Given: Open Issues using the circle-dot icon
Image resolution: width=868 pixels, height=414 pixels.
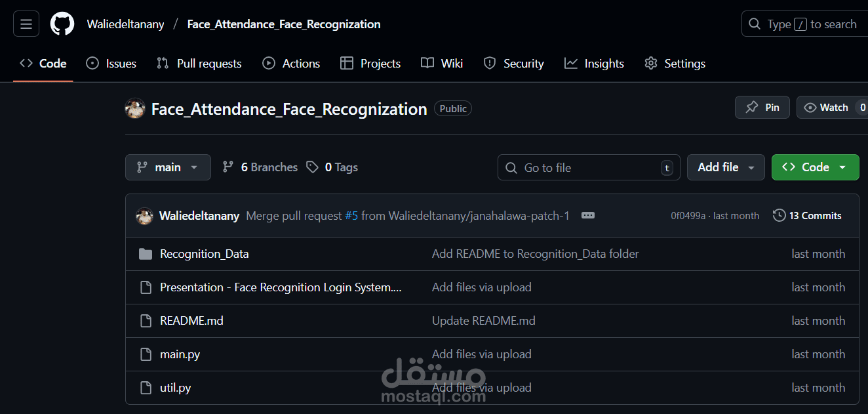Looking at the screenshot, I should (x=92, y=63).
